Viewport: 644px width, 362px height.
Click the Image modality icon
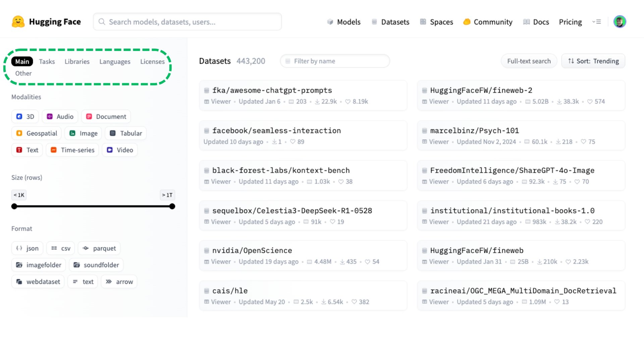(72, 133)
